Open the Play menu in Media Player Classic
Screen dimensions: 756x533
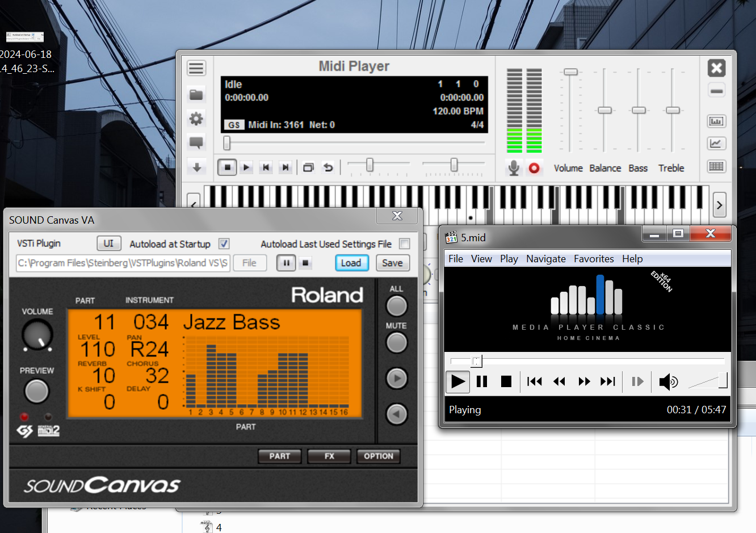point(509,259)
